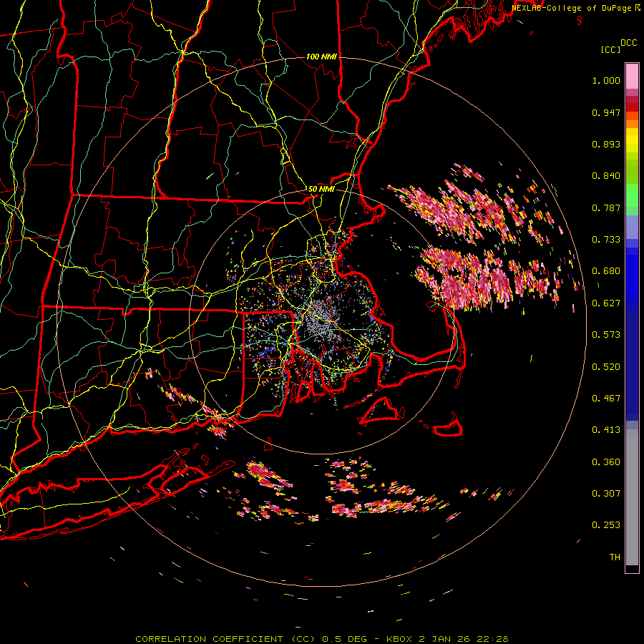644x644 pixels.
Task: Select the 0.627 scale label
Action: tap(606, 303)
